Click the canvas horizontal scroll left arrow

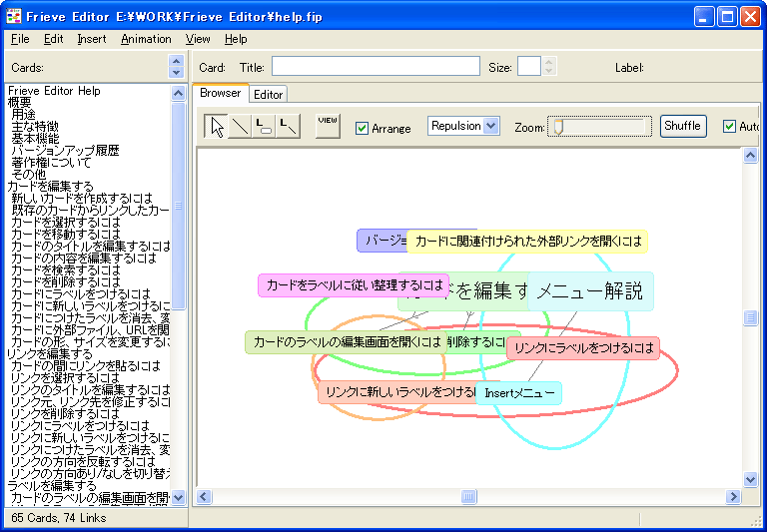(x=203, y=497)
